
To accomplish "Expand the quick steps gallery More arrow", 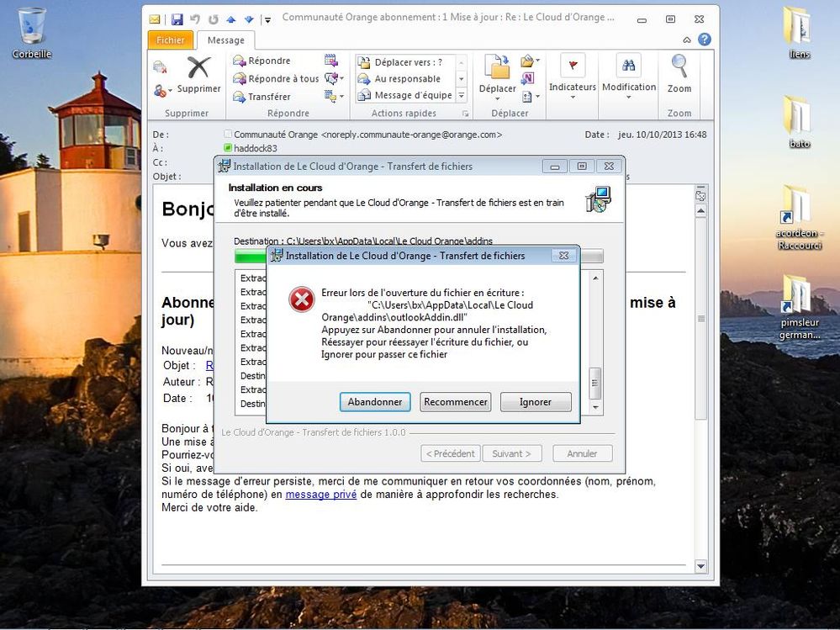I will [x=462, y=96].
